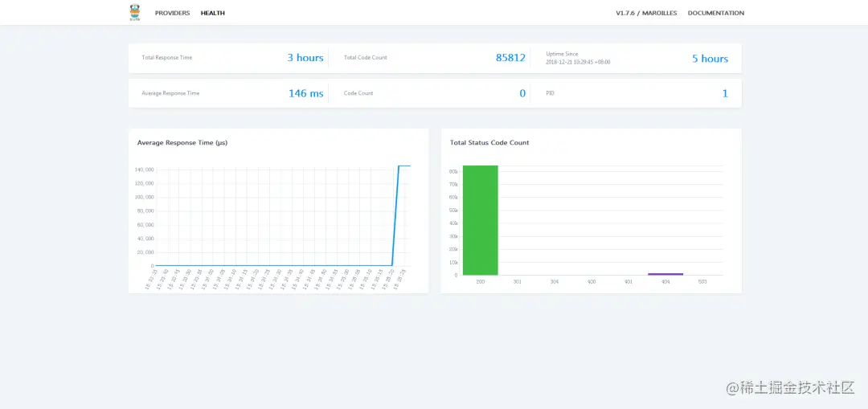Click the PID label
The height and width of the screenshot is (409, 868).
(x=550, y=93)
